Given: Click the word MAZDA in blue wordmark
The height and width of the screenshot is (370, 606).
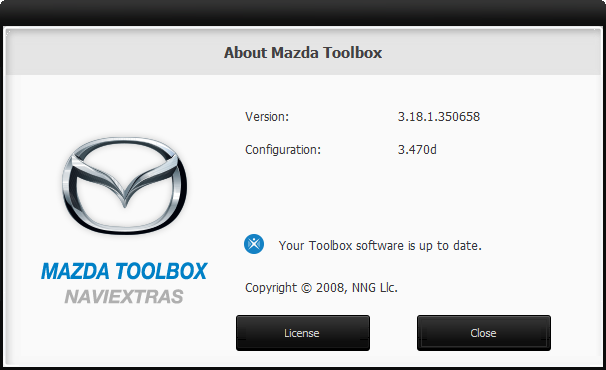Looking at the screenshot, I should [75, 271].
